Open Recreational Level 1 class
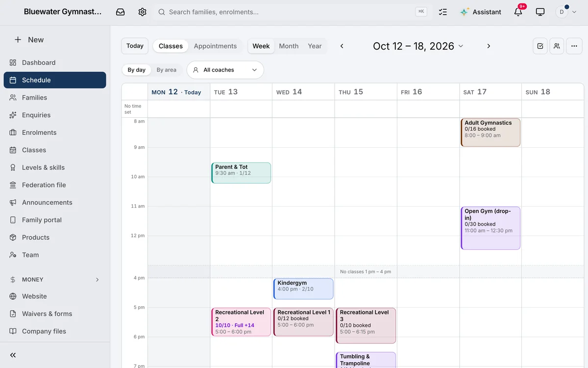 [x=303, y=322]
